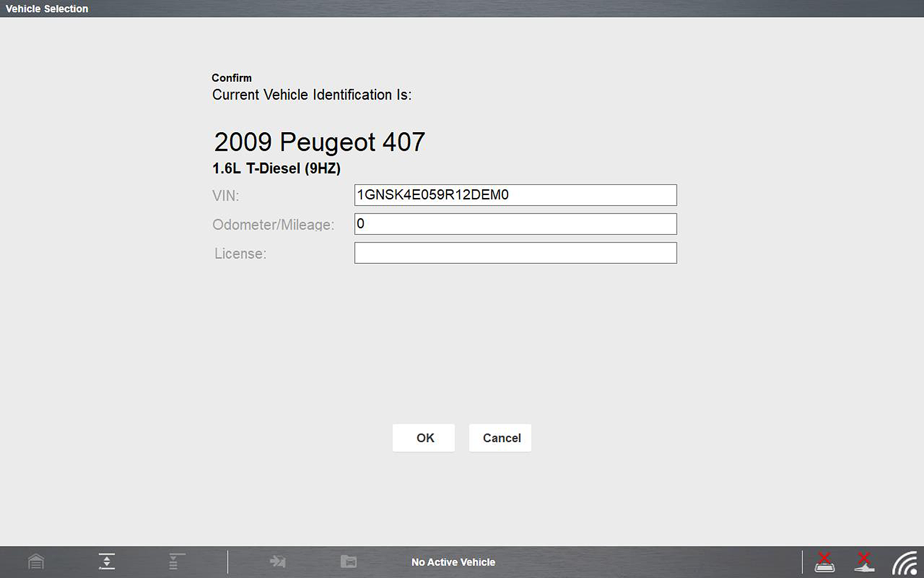Click the Odometer/Mileage label
The width and height of the screenshot is (924, 578).
[x=273, y=225]
